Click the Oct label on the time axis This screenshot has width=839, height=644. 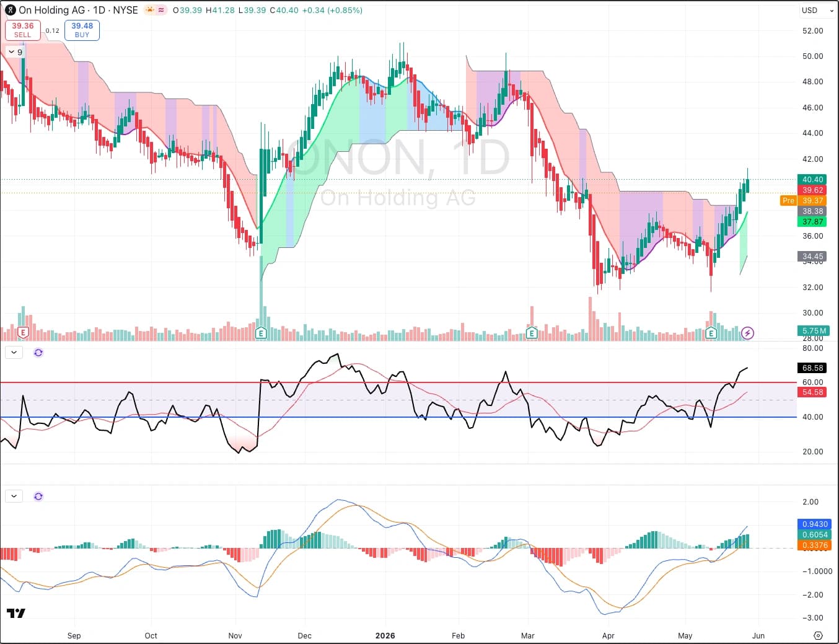coord(151,635)
